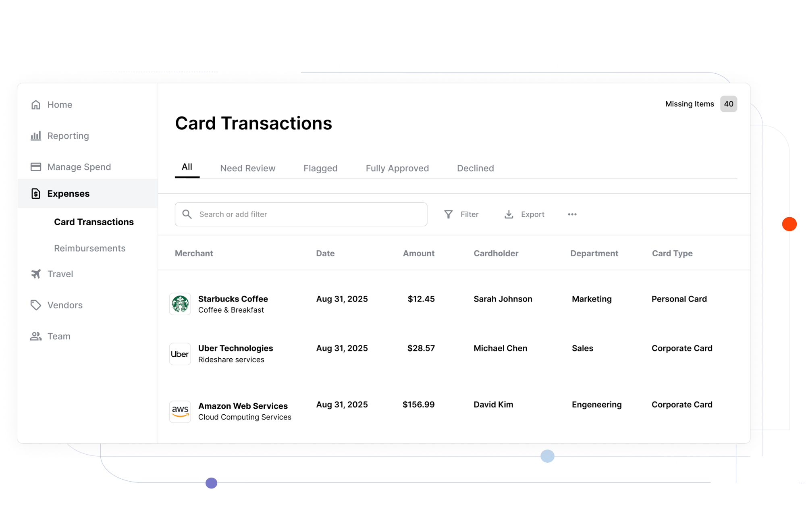This screenshot has height=532, width=806.
Task: Click the Starbucks Coffee logo thumbnail
Action: pyautogui.click(x=180, y=304)
